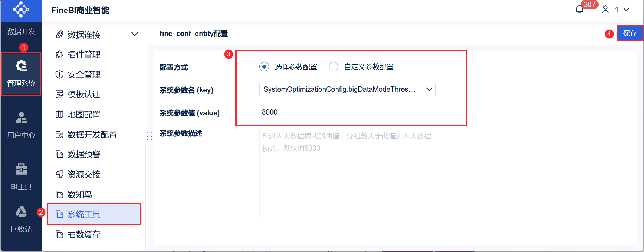This screenshot has width=644, height=252.
Task: Click the sidebar resize handle dots
Action: (149, 136)
